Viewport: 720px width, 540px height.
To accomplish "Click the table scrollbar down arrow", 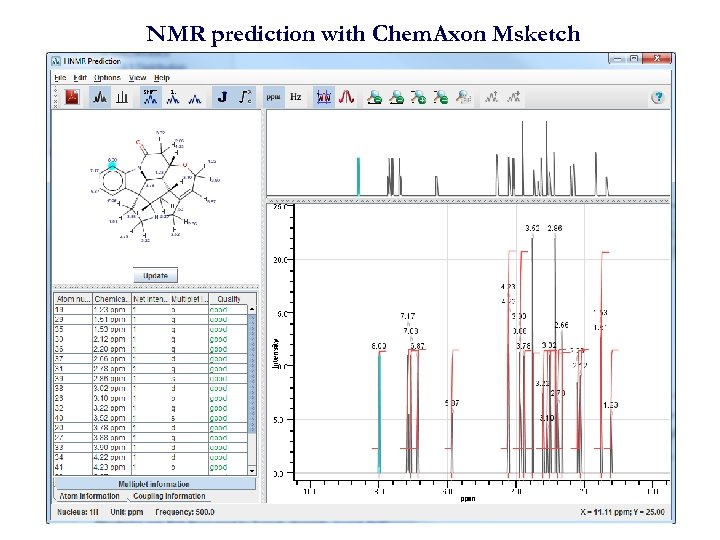I will (252, 471).
